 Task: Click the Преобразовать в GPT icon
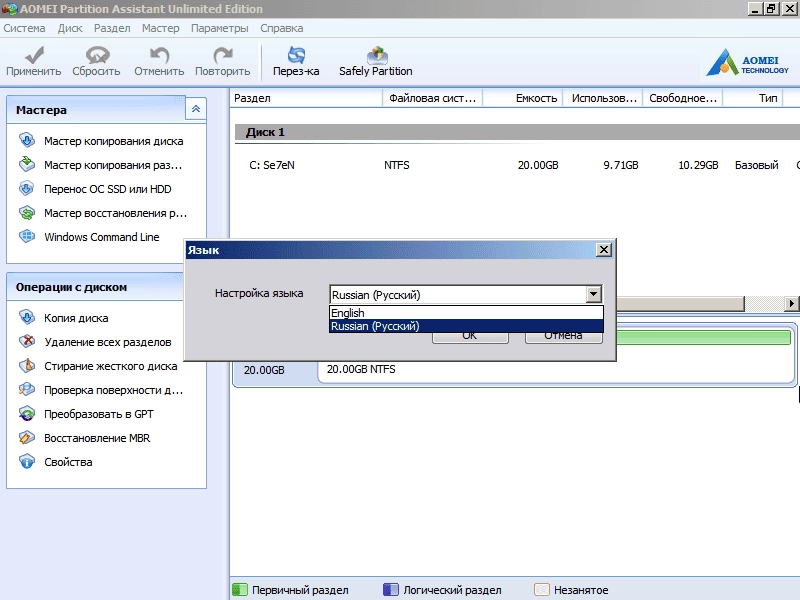pos(27,413)
